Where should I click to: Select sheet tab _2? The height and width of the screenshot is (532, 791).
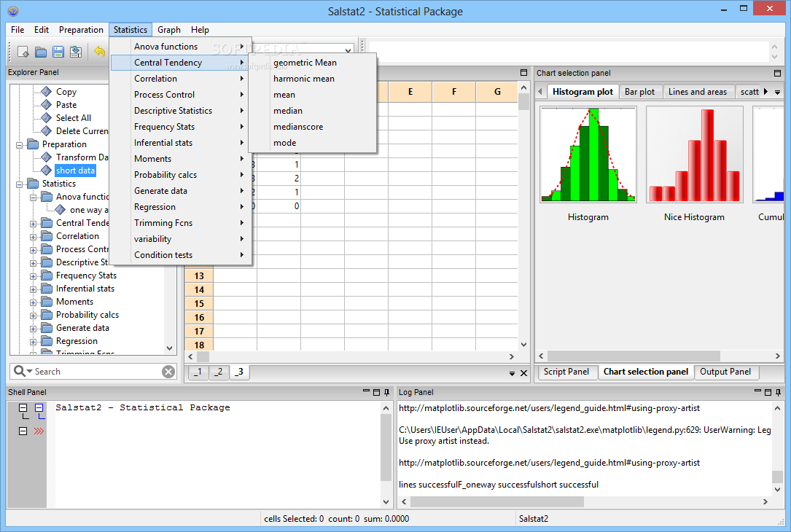coord(219,372)
